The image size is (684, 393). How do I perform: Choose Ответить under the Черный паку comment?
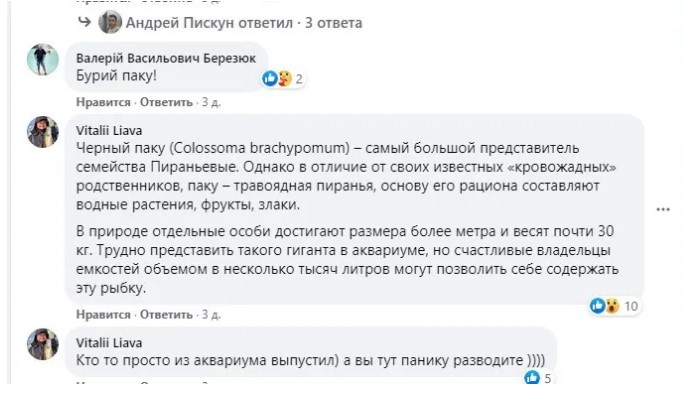click(166, 314)
